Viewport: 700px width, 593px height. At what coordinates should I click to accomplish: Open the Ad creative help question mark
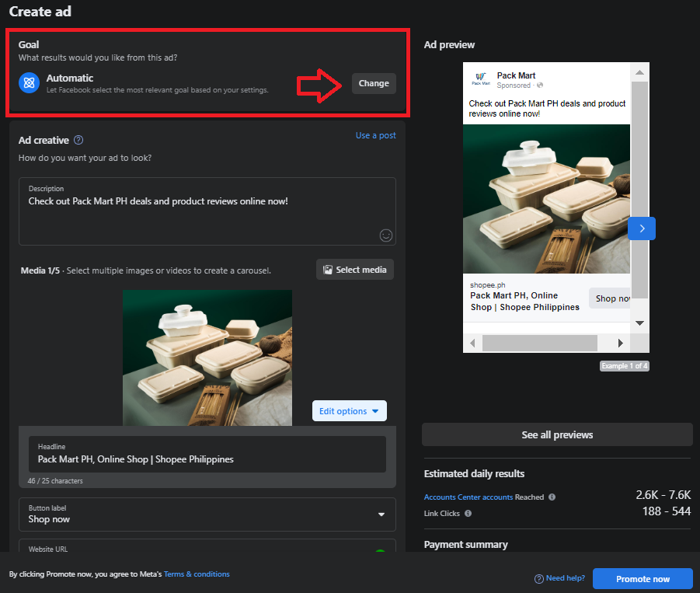pyautogui.click(x=78, y=140)
